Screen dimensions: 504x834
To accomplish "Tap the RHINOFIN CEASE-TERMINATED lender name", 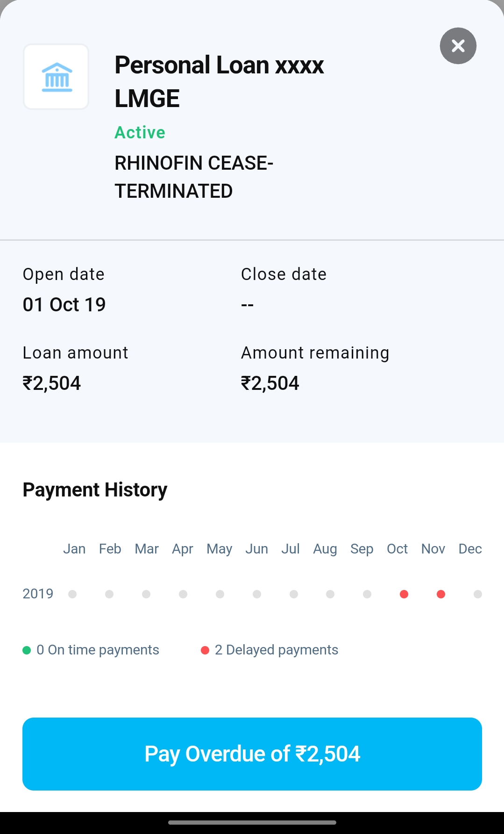I will 193,177.
